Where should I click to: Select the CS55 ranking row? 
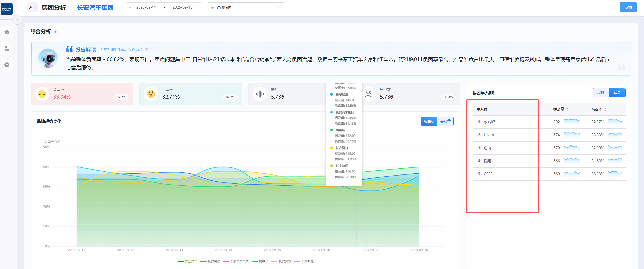tap(549, 174)
